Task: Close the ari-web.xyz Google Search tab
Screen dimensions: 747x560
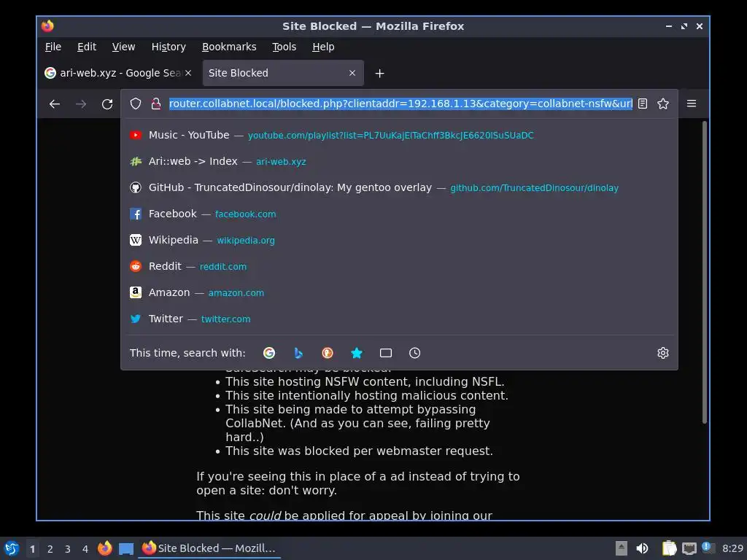Action: tap(188, 74)
